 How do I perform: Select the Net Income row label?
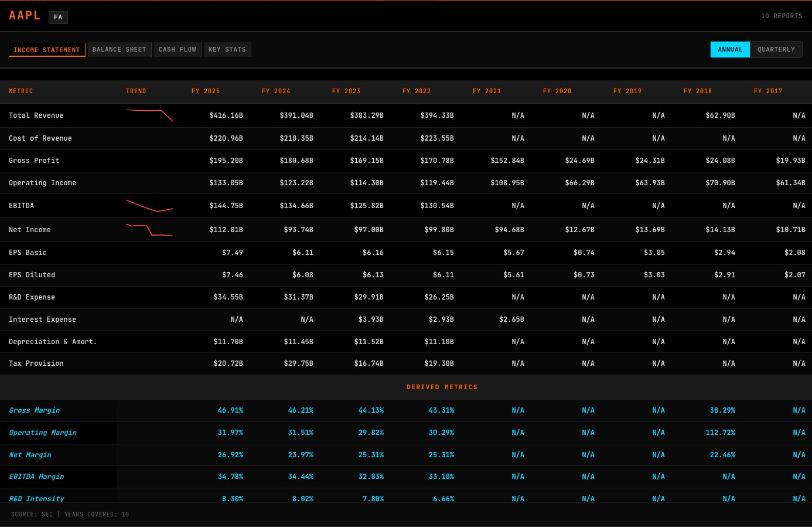30,230
